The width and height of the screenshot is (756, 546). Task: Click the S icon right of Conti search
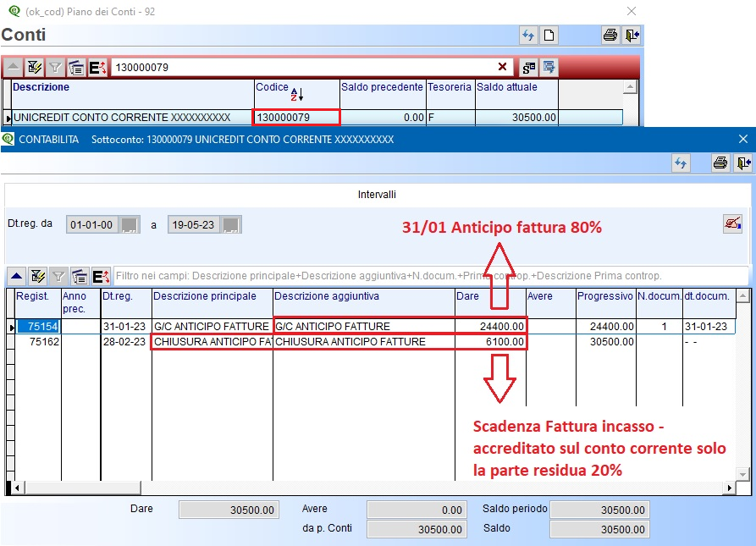coord(529,68)
